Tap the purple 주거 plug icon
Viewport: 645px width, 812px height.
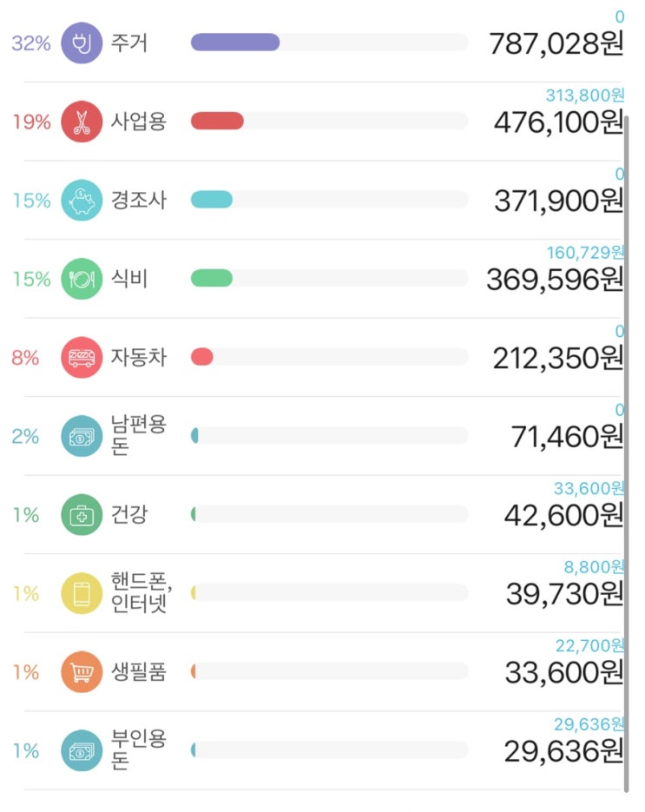(x=82, y=43)
